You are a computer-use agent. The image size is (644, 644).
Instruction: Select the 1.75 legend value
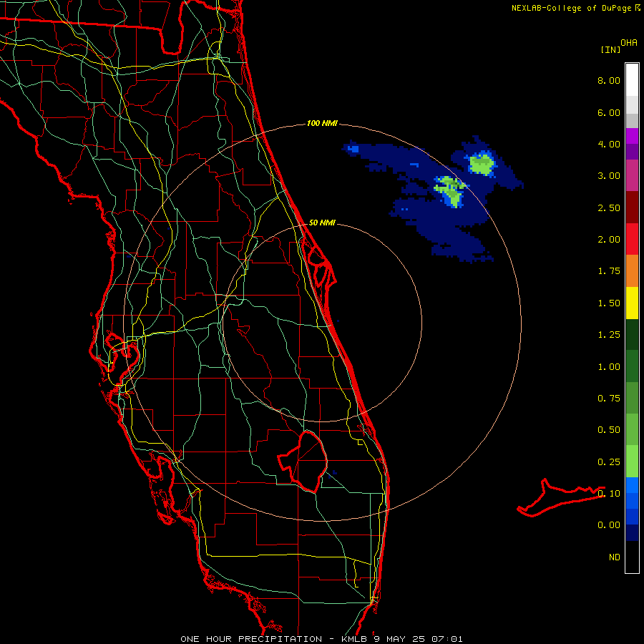point(609,271)
